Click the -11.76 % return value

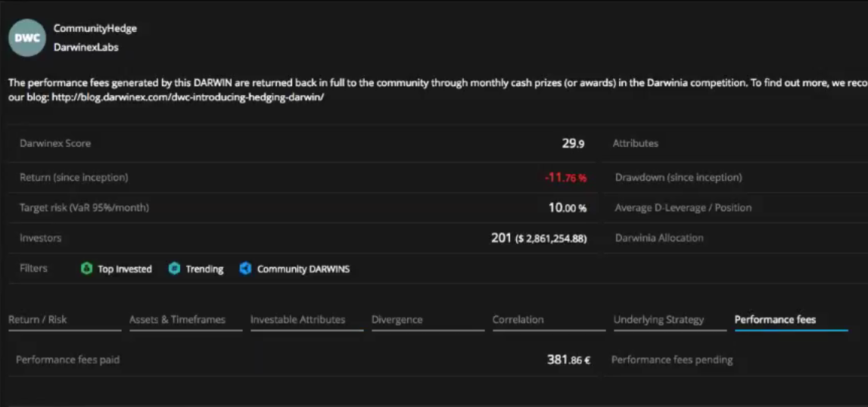click(565, 178)
